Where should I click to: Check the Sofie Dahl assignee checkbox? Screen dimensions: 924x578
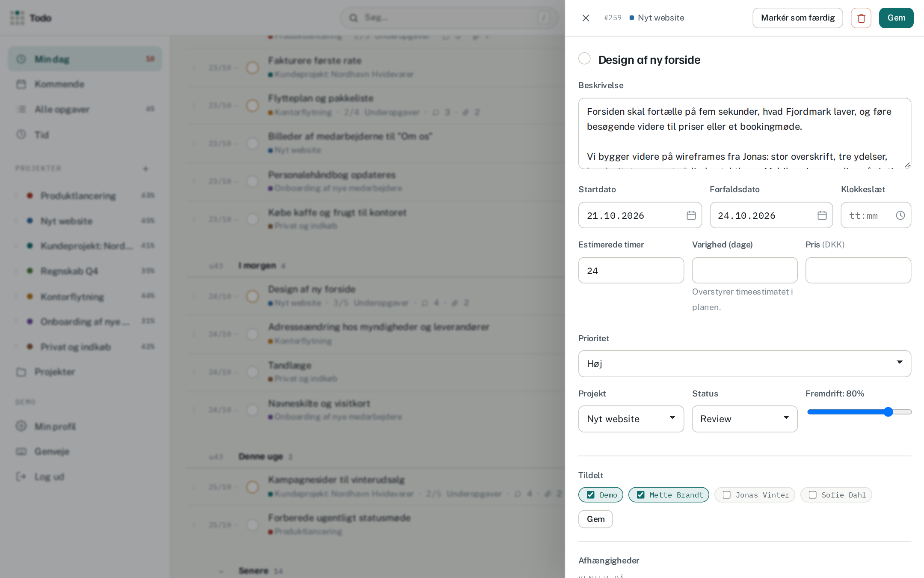tap(813, 495)
